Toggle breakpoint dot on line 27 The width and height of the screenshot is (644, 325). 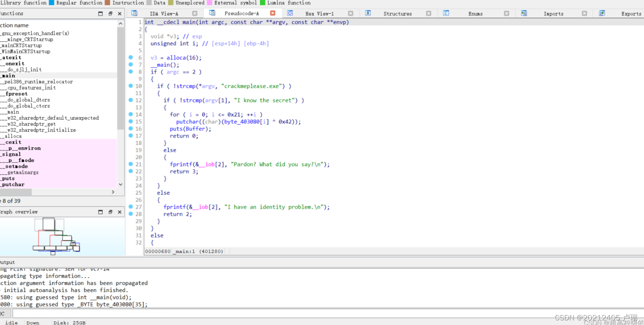pyautogui.click(x=131, y=207)
